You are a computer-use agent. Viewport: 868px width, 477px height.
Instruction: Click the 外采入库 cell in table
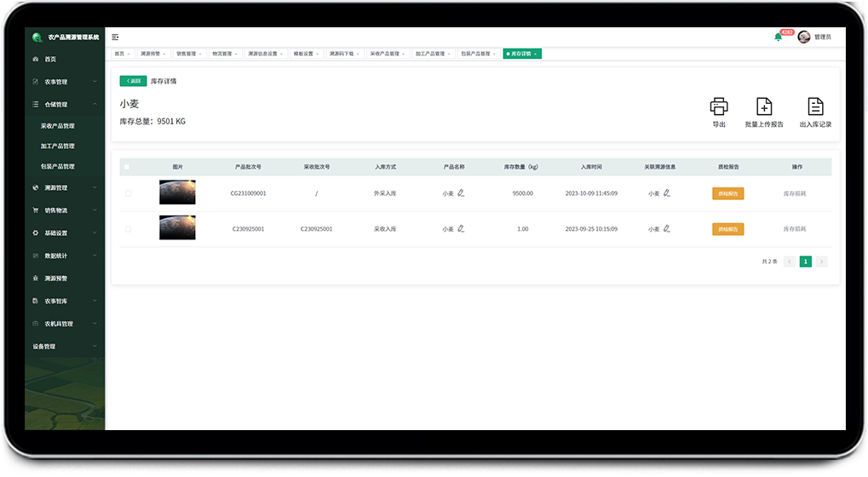coord(385,193)
